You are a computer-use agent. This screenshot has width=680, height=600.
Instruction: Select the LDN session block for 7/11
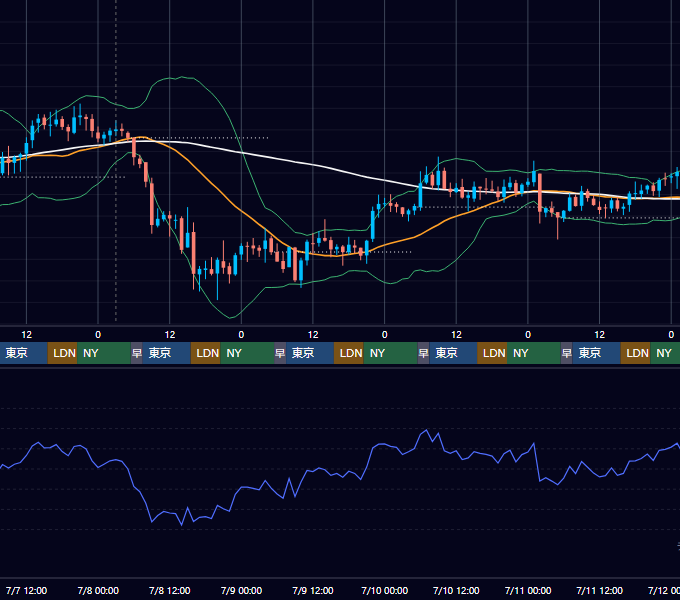(x=635, y=353)
